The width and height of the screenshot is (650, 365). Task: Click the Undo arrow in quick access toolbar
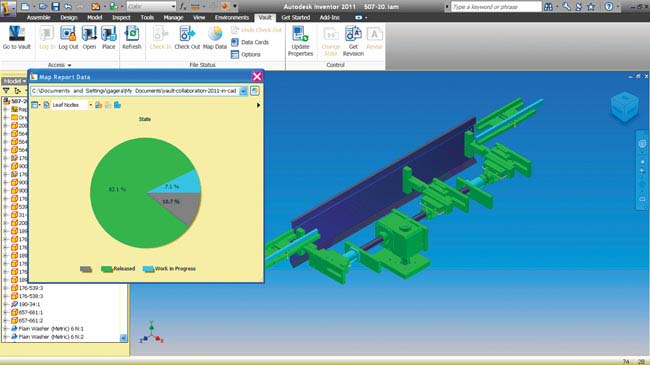point(68,7)
